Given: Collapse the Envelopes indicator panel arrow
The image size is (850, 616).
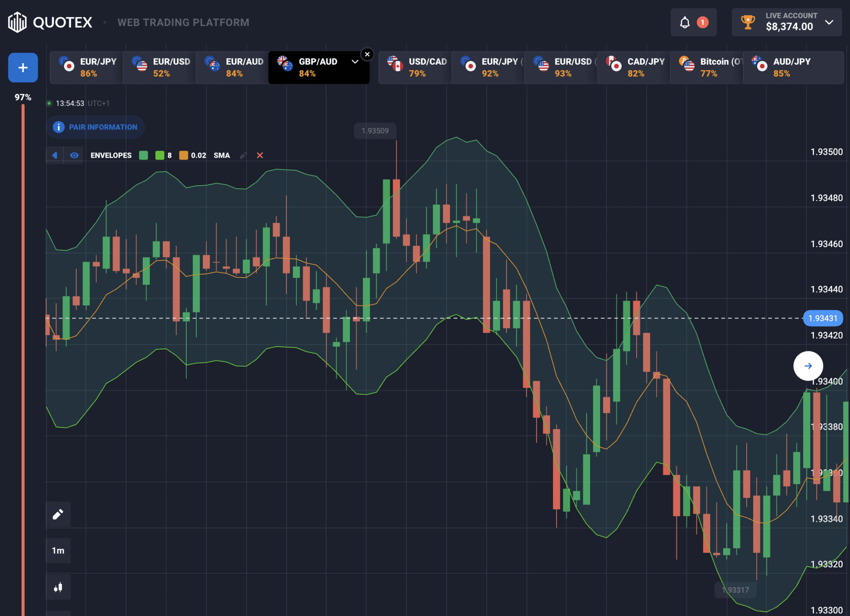Looking at the screenshot, I should [x=55, y=156].
